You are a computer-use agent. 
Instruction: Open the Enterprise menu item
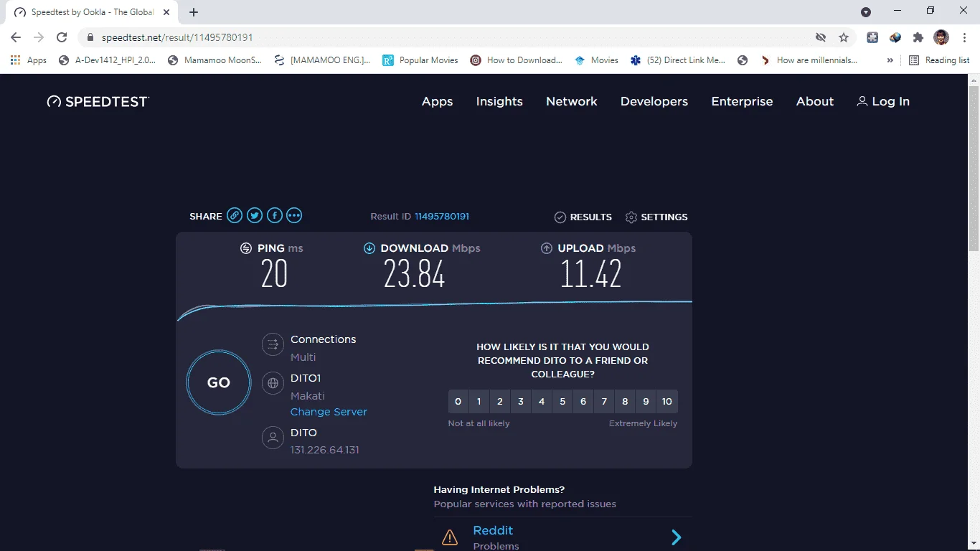[742, 102]
